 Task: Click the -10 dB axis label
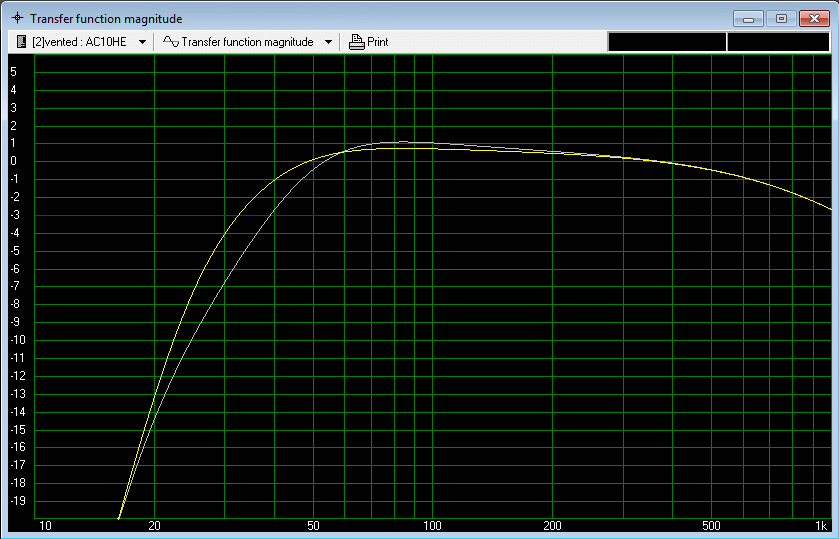coord(18,340)
